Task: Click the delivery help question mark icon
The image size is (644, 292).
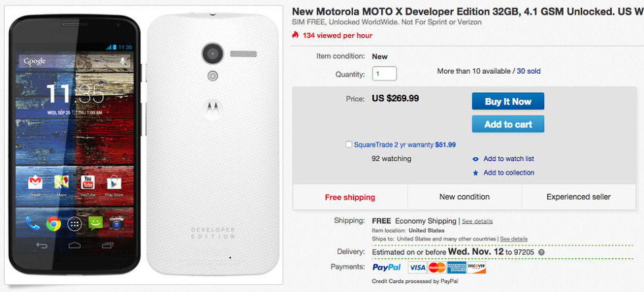Action: pyautogui.click(x=541, y=252)
